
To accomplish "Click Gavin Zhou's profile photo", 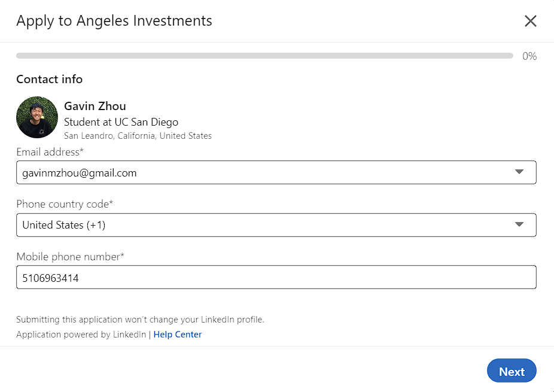I will (37, 117).
